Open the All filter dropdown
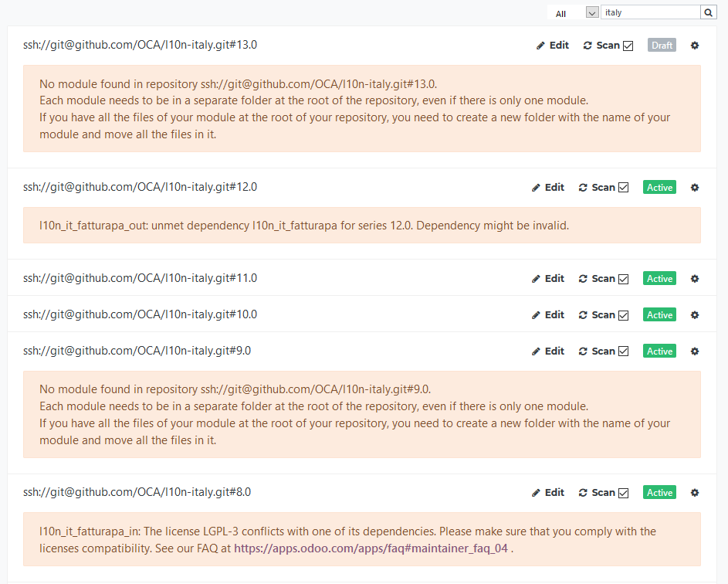Screen dimensions: 728x584 coord(592,13)
